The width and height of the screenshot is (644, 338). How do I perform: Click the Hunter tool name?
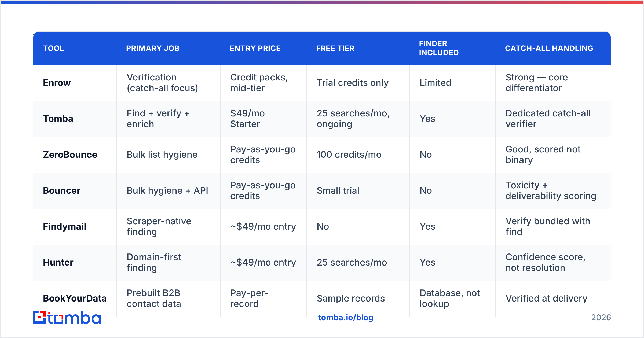coord(58,262)
